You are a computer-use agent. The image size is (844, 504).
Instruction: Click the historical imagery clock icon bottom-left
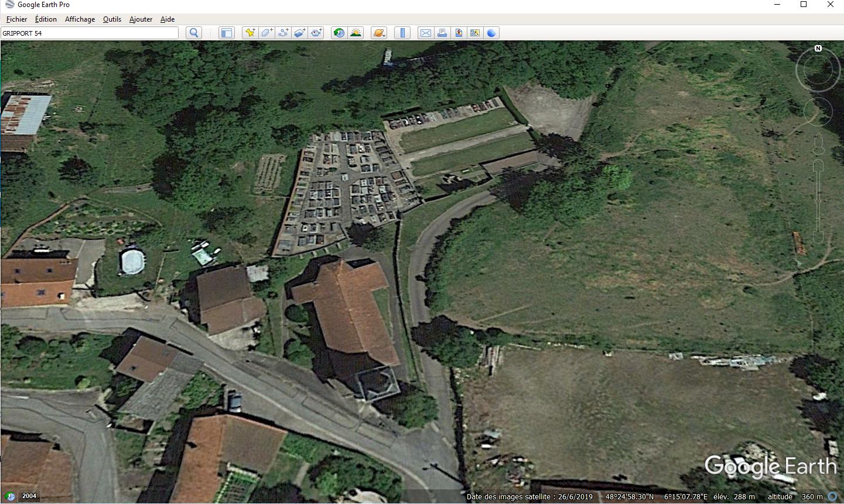(9, 496)
